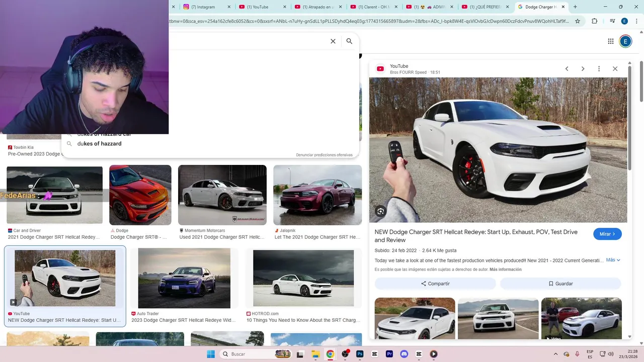644x362 pixels.
Task: Open a new Chrome tab
Action: 575,7
